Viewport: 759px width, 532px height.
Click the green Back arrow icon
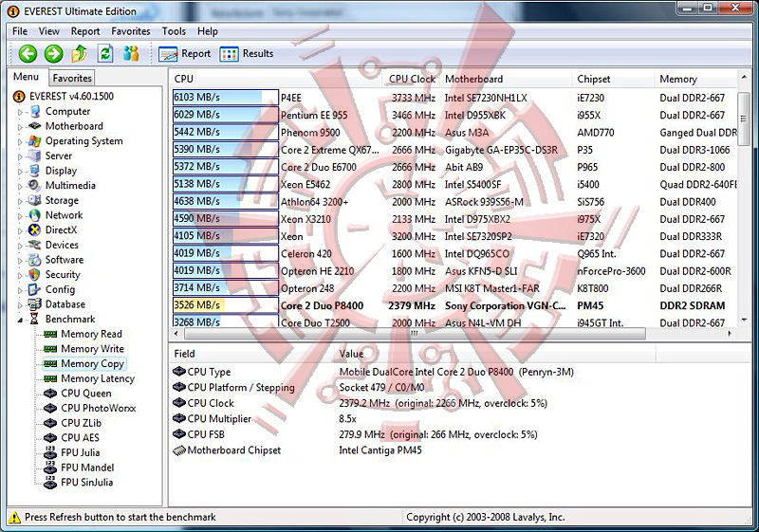click(28, 53)
